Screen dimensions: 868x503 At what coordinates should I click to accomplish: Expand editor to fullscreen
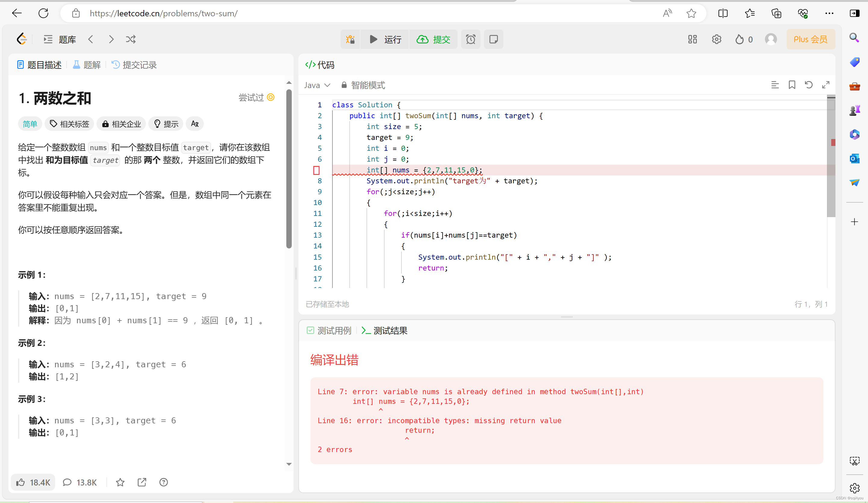tap(826, 85)
